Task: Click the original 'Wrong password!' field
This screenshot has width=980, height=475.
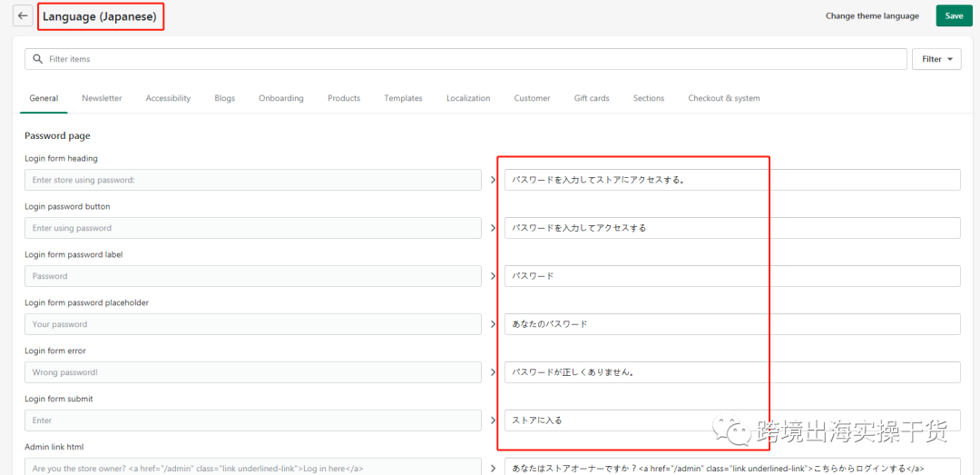Action: tap(253, 372)
